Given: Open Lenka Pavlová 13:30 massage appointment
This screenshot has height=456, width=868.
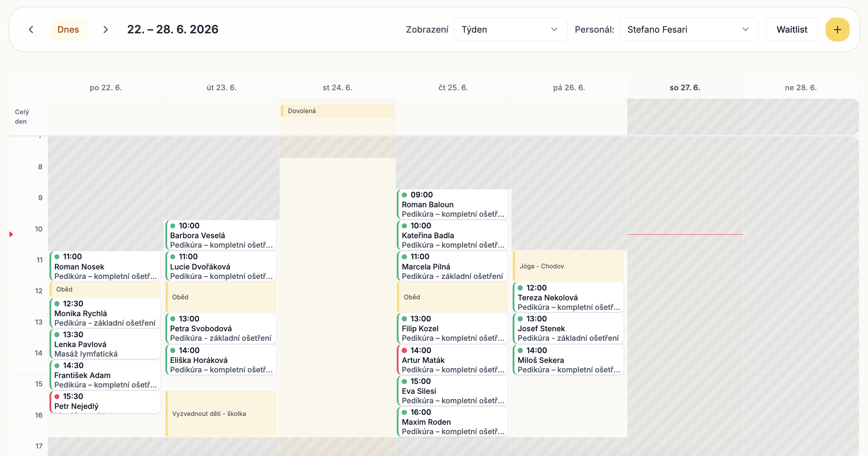Looking at the screenshot, I should pos(105,344).
